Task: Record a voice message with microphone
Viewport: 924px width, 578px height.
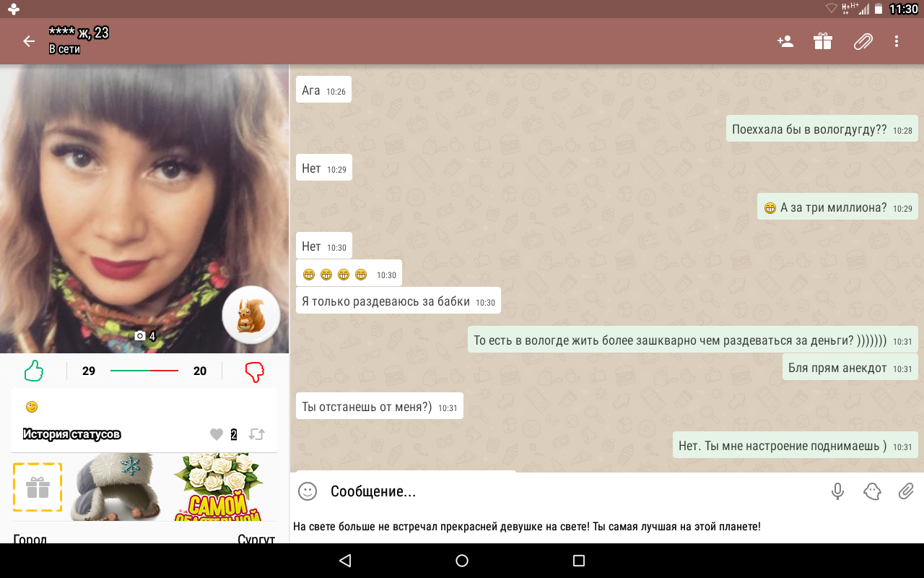Action: coord(837,491)
